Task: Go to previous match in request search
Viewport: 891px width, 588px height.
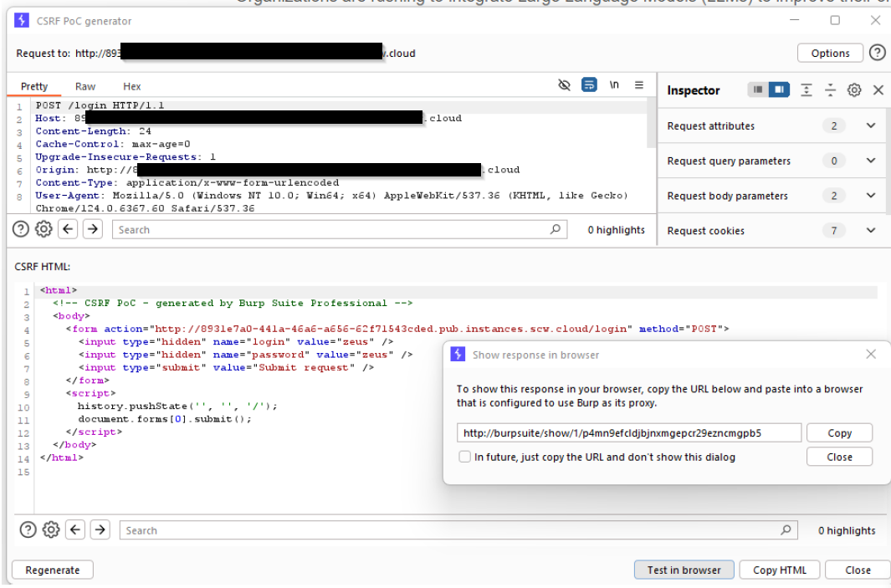Action: (68, 229)
